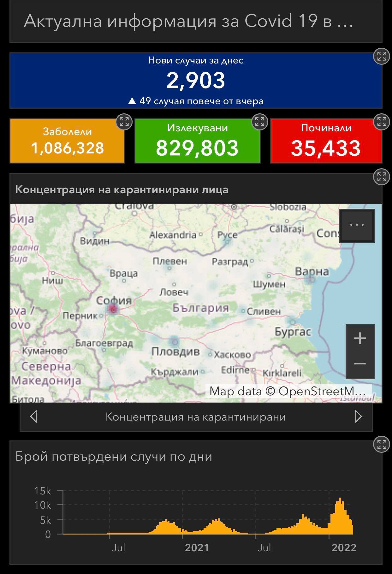The width and height of the screenshot is (392, 574).
Task: Click the 'Излекувани' label in green card
Action: point(198,128)
